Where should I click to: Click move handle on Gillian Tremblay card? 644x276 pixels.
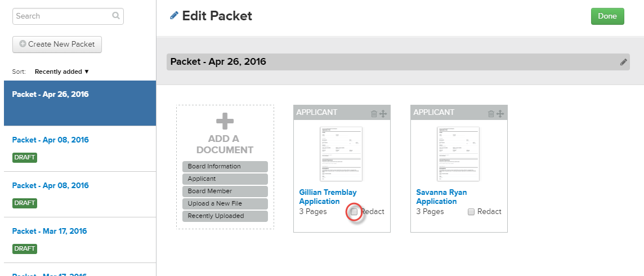pyautogui.click(x=383, y=114)
